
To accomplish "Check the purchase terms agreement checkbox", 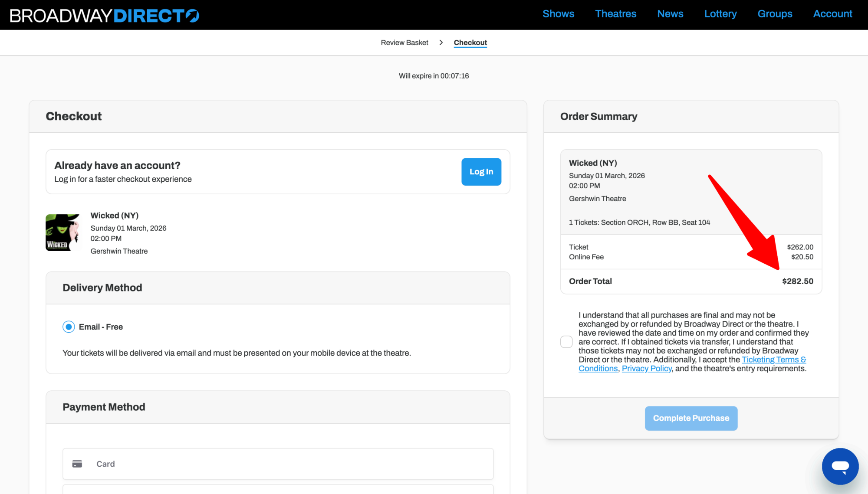I will 566,342.
